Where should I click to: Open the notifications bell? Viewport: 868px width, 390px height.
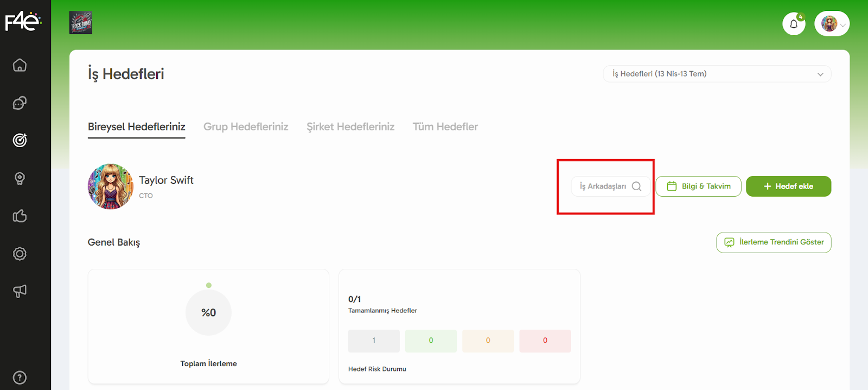click(794, 24)
